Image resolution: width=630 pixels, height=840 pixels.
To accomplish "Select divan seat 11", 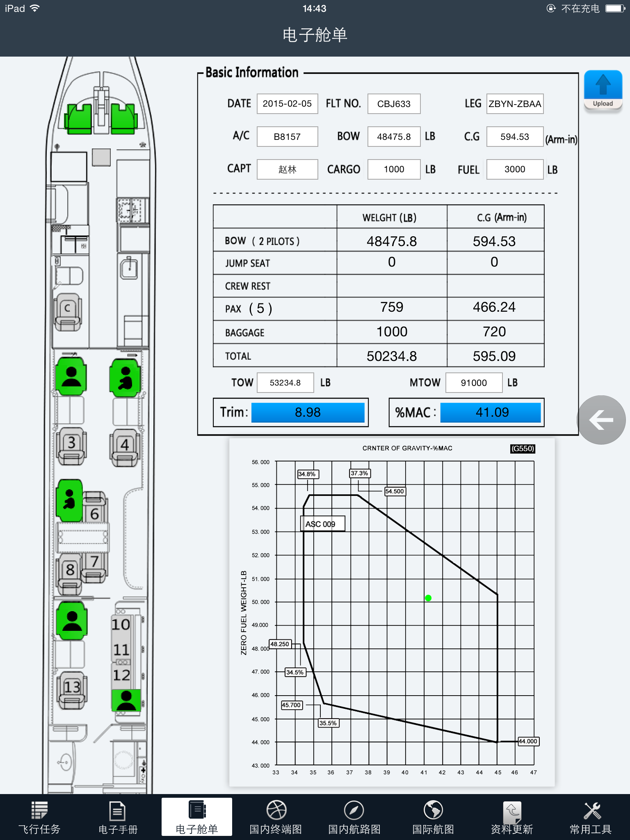I will (121, 650).
